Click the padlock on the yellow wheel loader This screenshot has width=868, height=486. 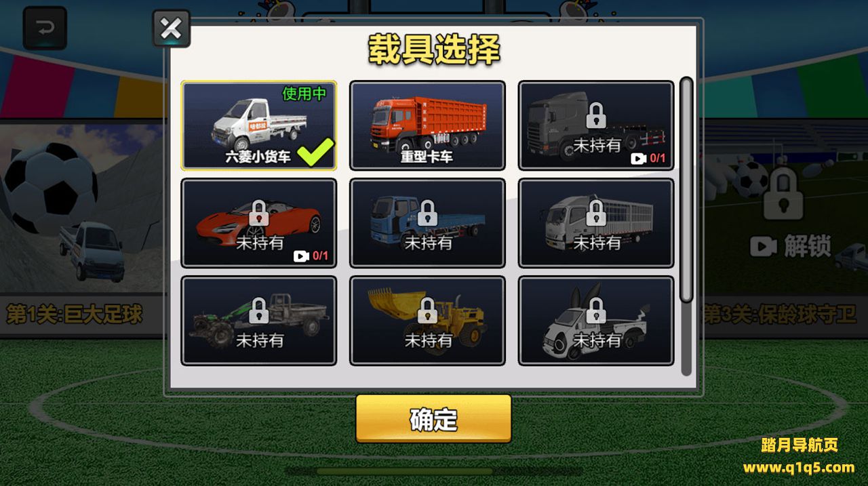pos(427,311)
